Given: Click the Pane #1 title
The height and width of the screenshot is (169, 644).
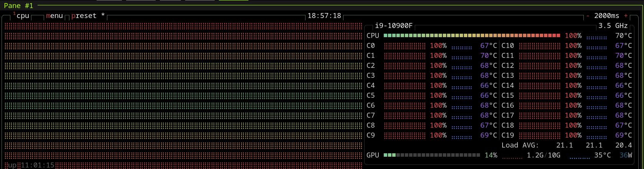Looking at the screenshot, I should (x=19, y=6).
